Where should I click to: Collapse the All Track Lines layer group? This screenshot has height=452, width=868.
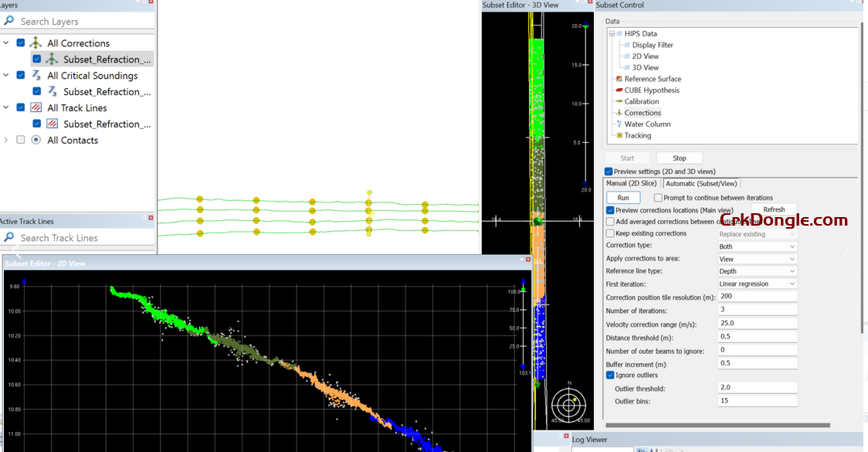[6, 107]
